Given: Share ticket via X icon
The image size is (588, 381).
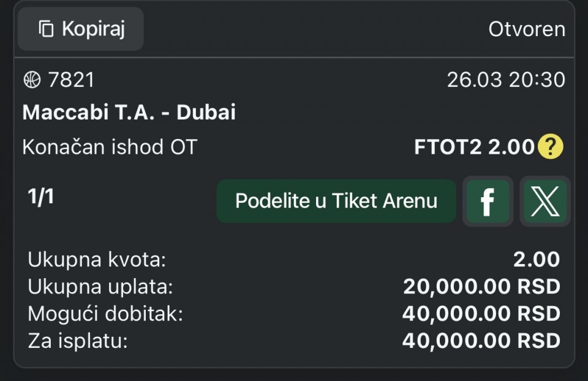Looking at the screenshot, I should point(545,202).
